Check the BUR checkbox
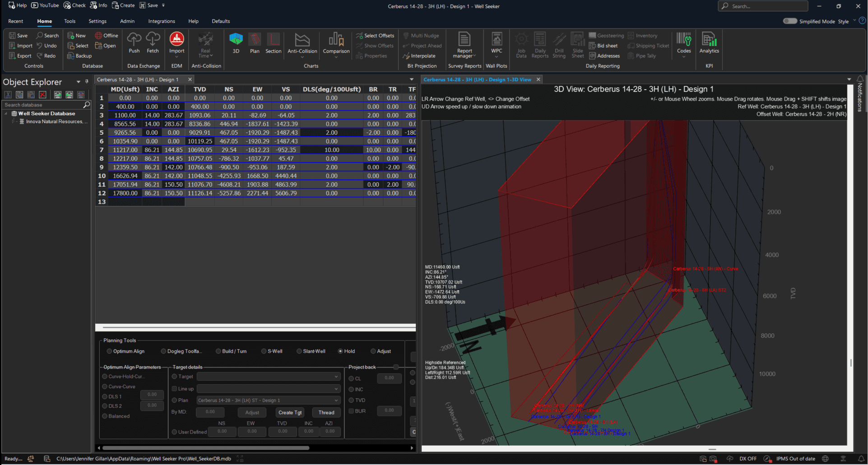 (x=351, y=411)
